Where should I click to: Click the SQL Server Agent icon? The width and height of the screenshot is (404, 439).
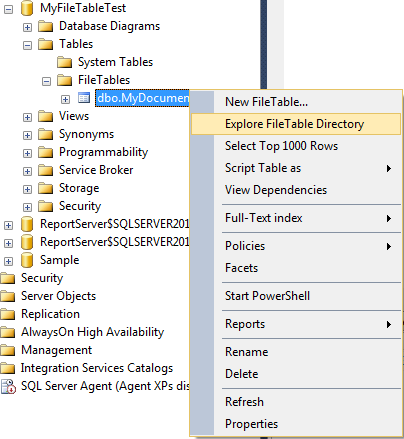[8, 387]
